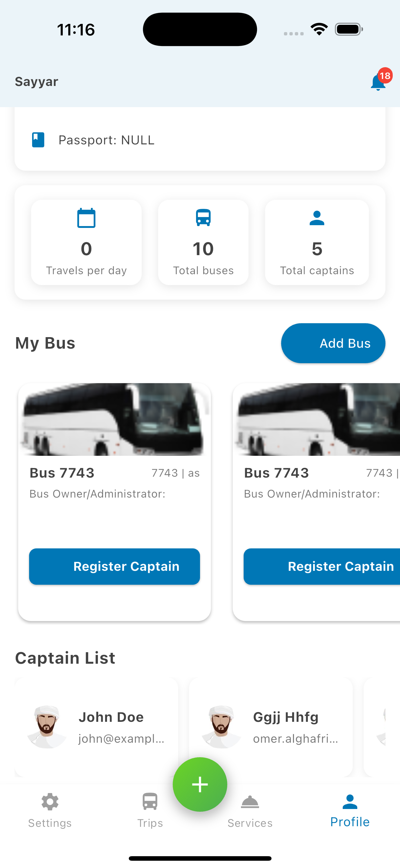Screen dimensions: 400x868
Task: Tap the bus icon above Total buses
Action: (x=203, y=218)
